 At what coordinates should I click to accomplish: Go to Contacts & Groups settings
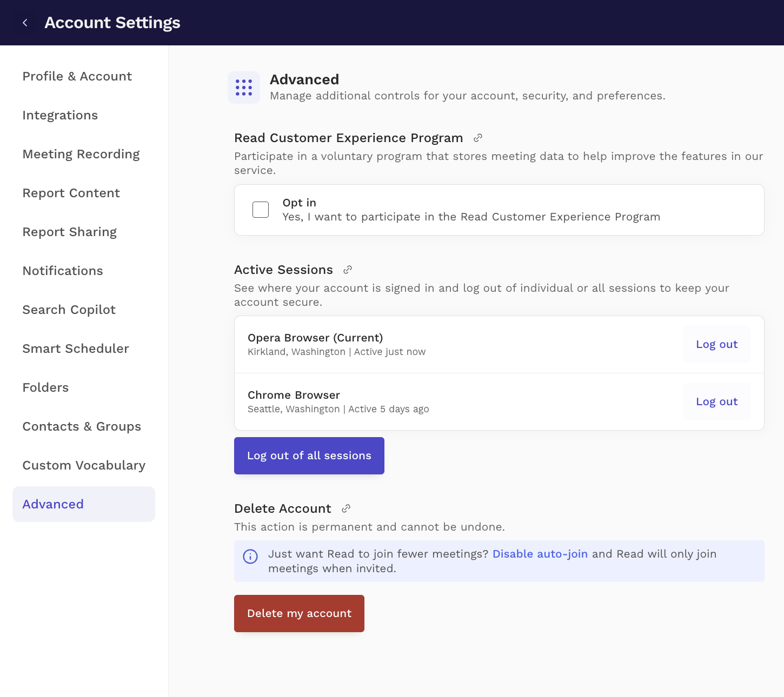tap(82, 426)
